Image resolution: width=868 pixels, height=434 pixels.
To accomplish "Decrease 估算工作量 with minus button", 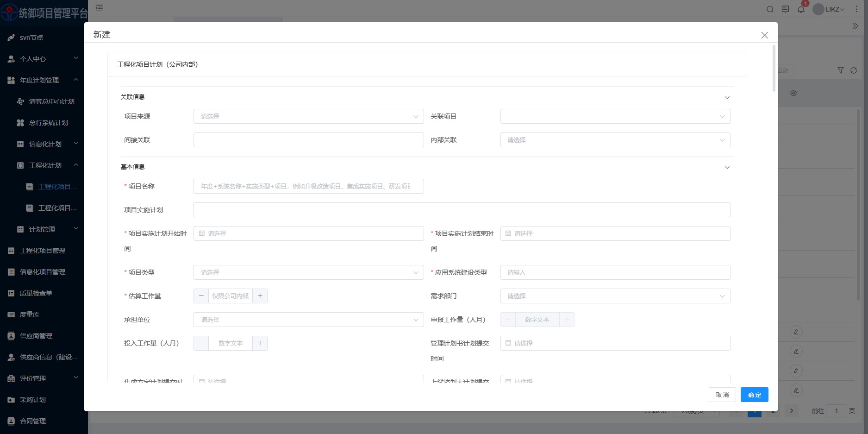I will click(201, 296).
